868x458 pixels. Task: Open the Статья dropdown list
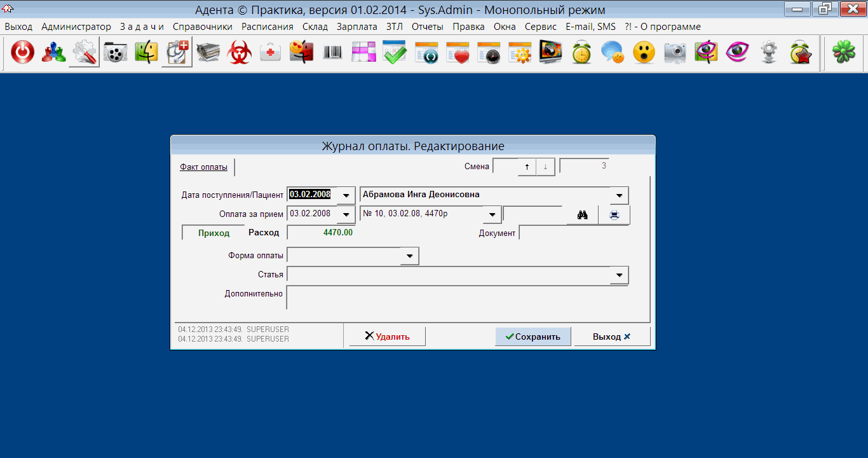click(x=619, y=275)
